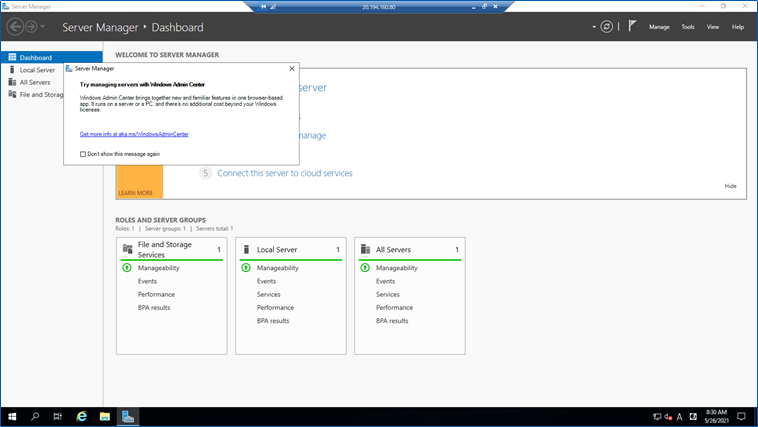Open taskbar Search

tap(35, 416)
